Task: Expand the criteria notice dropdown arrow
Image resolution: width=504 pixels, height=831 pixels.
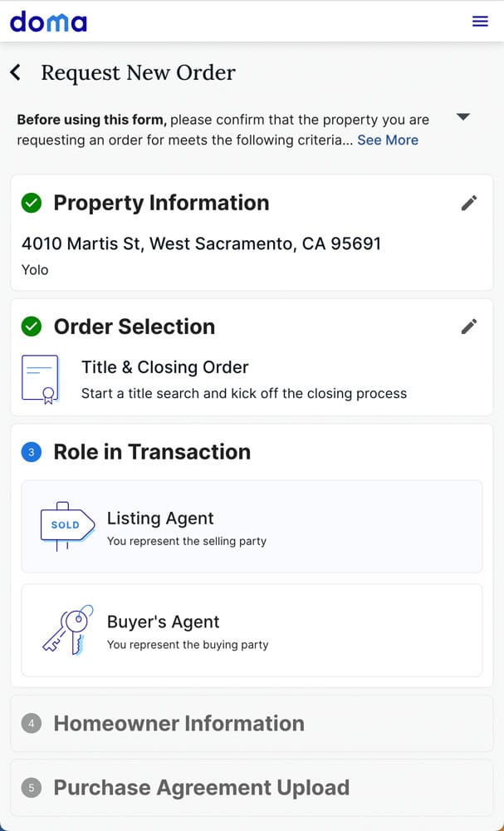Action: point(463,117)
